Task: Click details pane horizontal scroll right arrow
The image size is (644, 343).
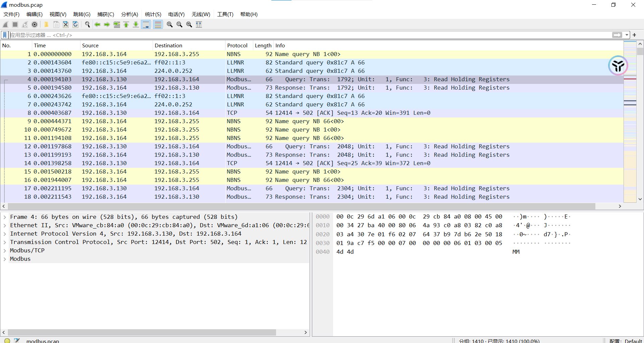Action: coord(306,332)
